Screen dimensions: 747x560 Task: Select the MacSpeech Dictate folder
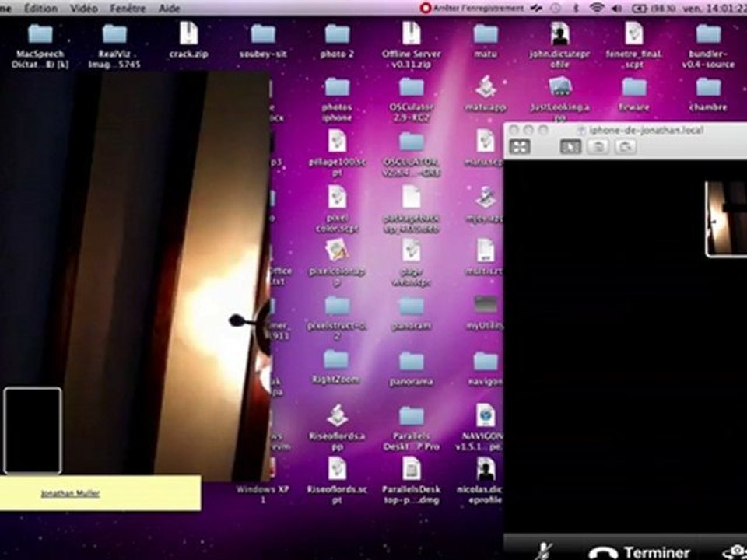click(40, 45)
